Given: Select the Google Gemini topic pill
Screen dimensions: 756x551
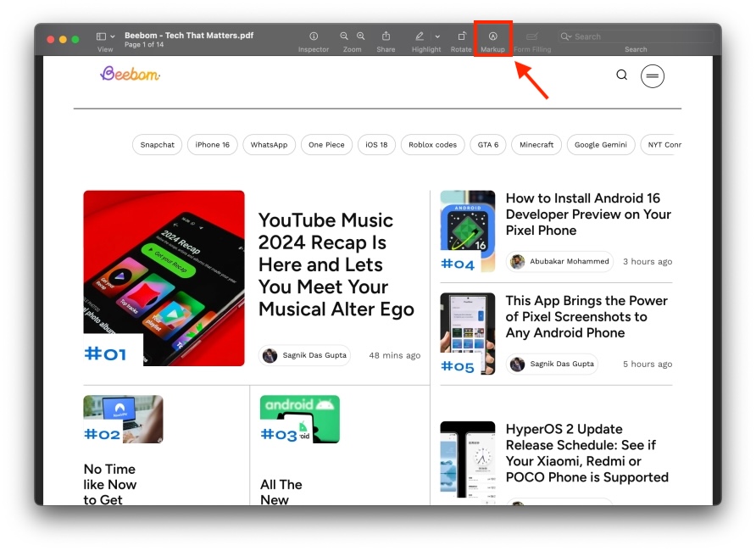Looking at the screenshot, I should pos(601,145).
